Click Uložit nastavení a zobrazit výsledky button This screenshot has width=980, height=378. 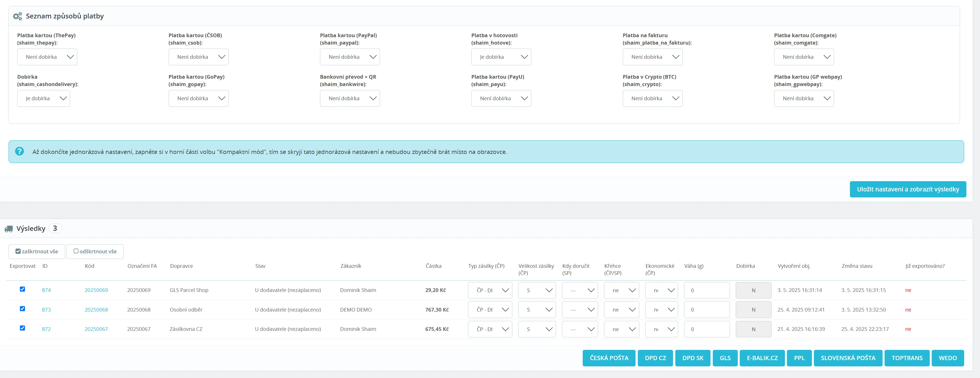point(907,189)
